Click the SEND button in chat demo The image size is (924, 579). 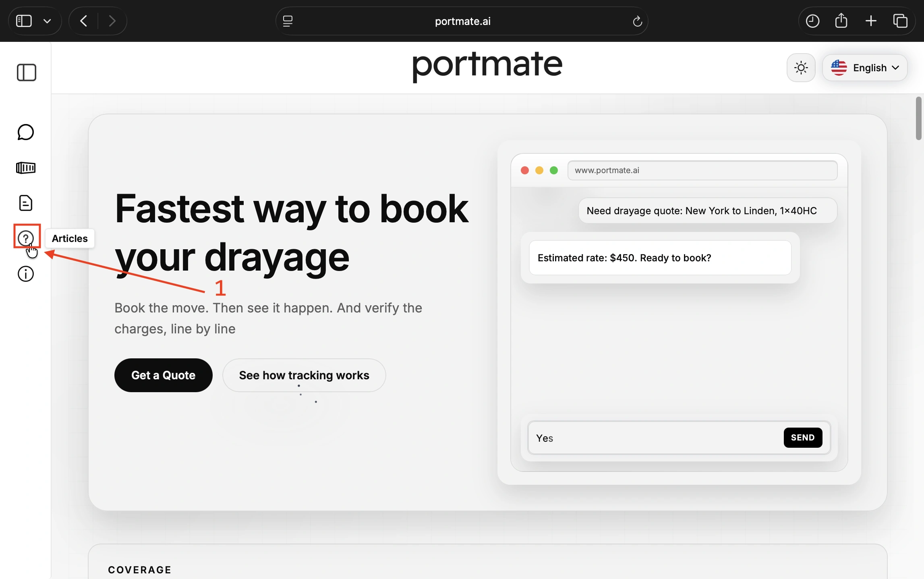point(802,437)
